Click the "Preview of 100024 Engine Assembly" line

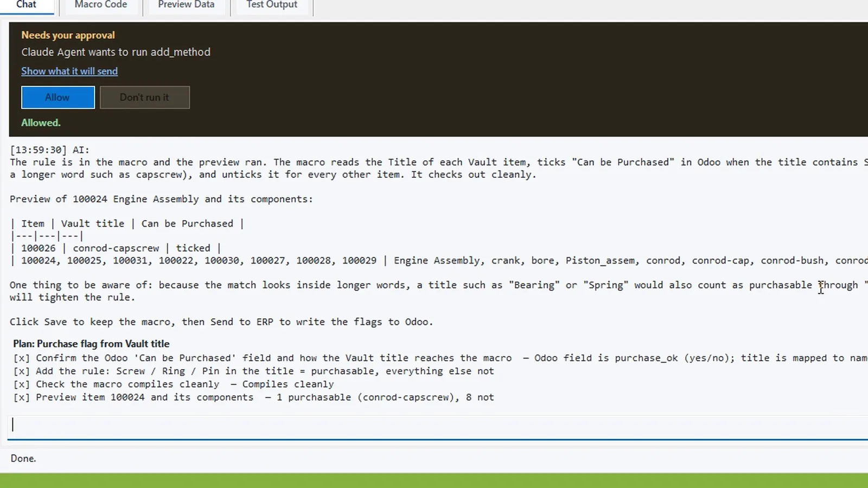click(162, 199)
